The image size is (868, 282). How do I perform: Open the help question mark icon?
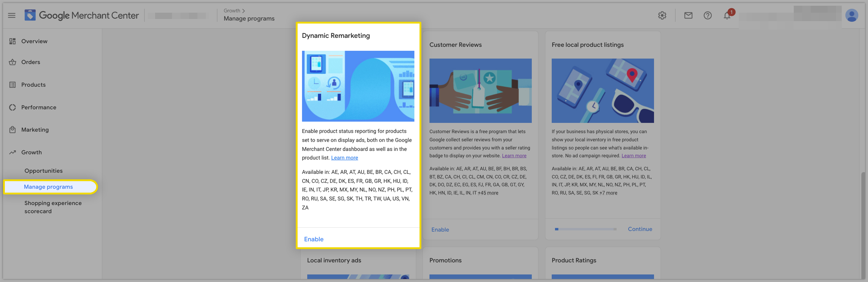pyautogui.click(x=708, y=15)
